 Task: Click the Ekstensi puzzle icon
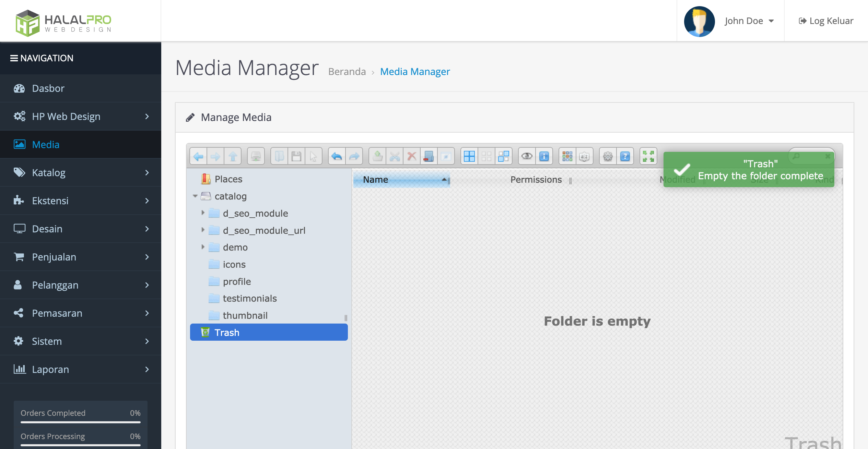click(x=19, y=200)
